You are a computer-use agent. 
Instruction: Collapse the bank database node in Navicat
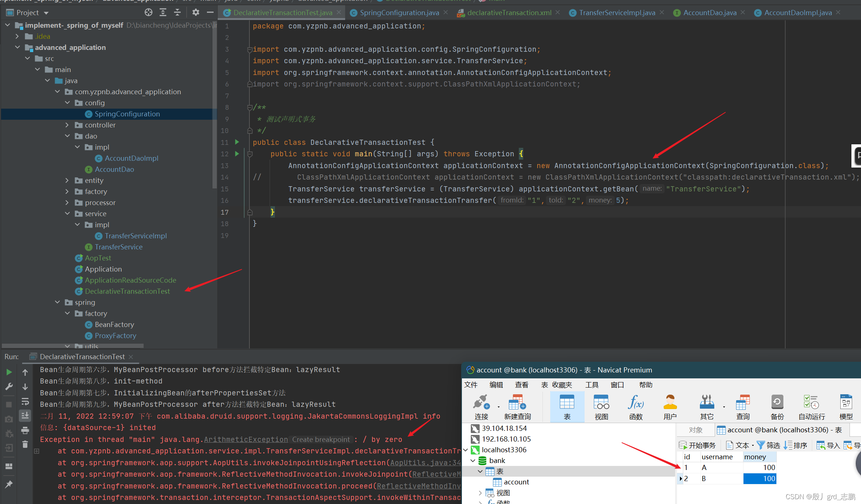[473, 461]
